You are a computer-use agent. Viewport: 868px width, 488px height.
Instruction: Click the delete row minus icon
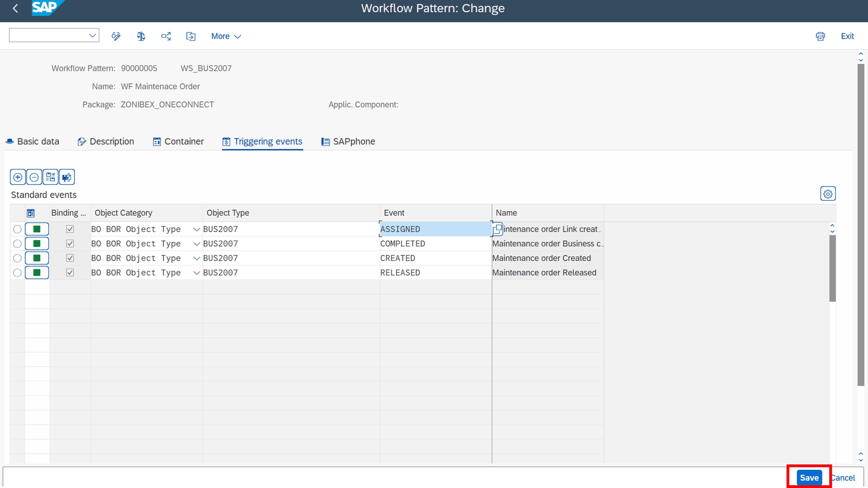click(x=34, y=177)
